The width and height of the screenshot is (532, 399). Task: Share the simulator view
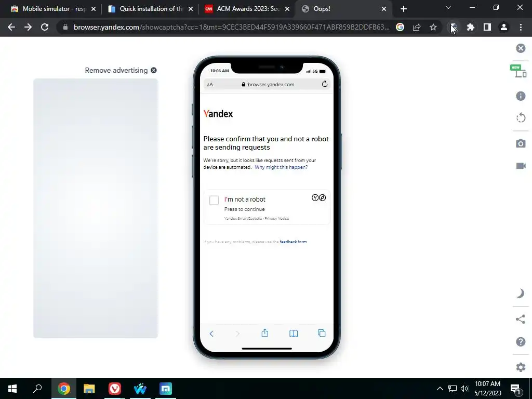click(x=521, y=320)
